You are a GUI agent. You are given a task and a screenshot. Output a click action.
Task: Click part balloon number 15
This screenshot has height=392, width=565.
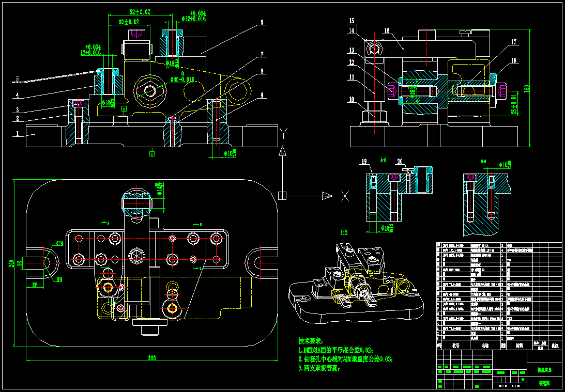coord(352,20)
